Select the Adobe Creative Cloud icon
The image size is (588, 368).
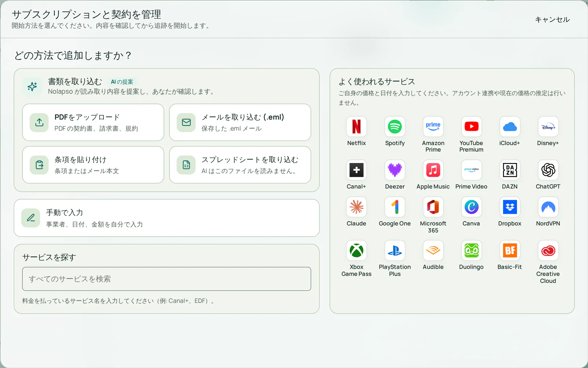click(548, 251)
